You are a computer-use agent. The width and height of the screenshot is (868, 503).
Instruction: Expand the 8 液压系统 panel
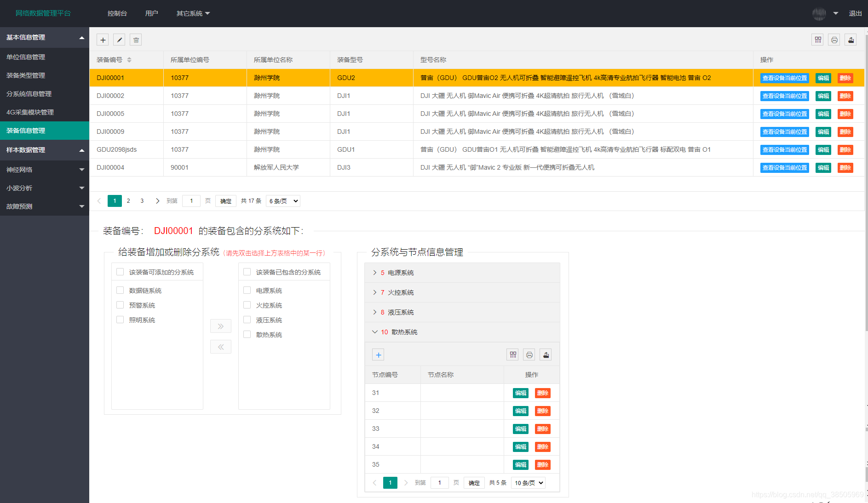pos(462,312)
